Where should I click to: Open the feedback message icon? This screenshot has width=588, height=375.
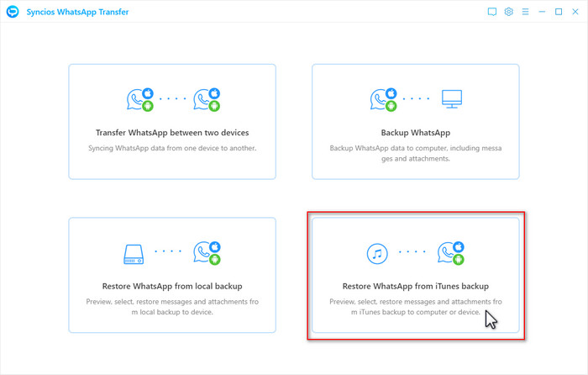[492, 12]
